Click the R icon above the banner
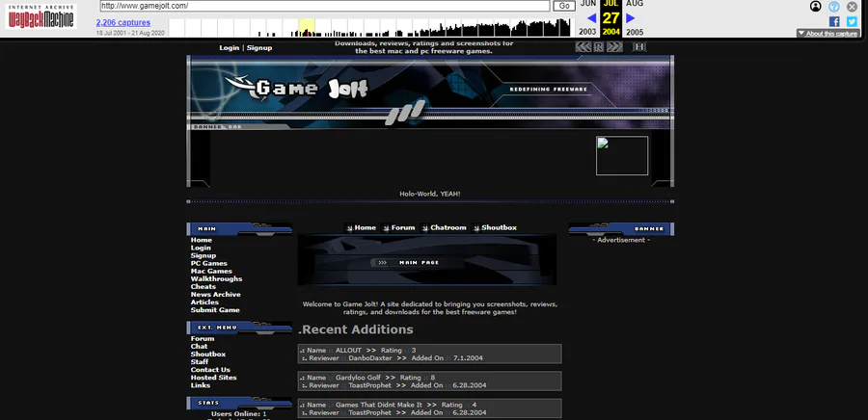The image size is (868, 420). tap(599, 47)
